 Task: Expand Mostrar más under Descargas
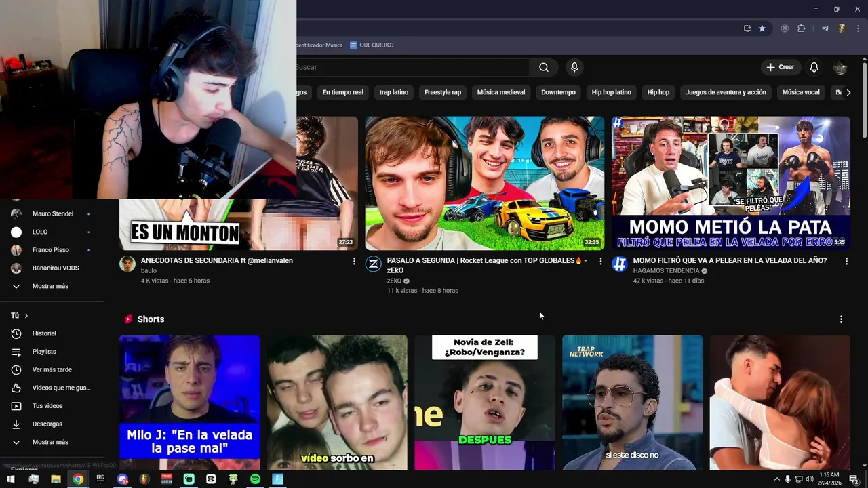tap(52, 442)
